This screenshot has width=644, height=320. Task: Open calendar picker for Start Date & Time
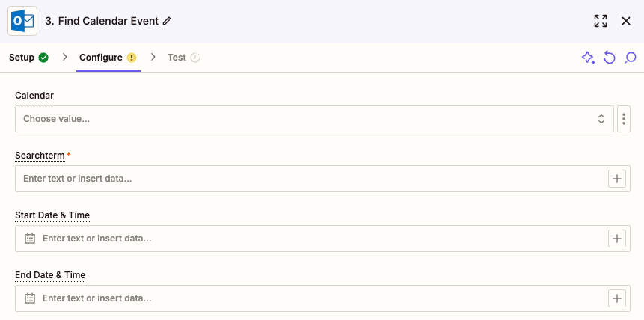click(30, 239)
